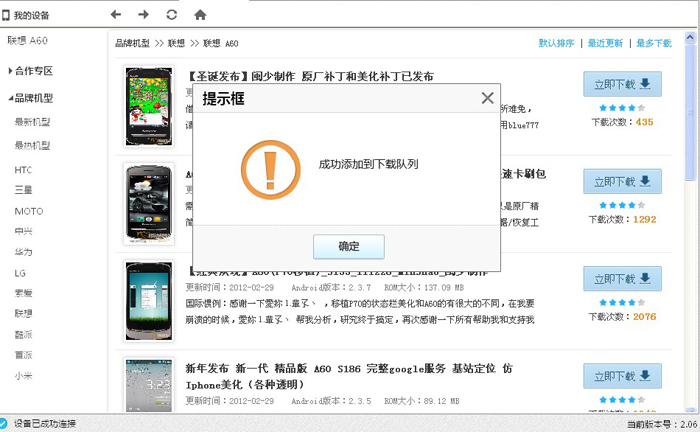Click 立即下载 for the ROM with 2076 downloads
Screen dimensions: 700x432
coord(622,279)
